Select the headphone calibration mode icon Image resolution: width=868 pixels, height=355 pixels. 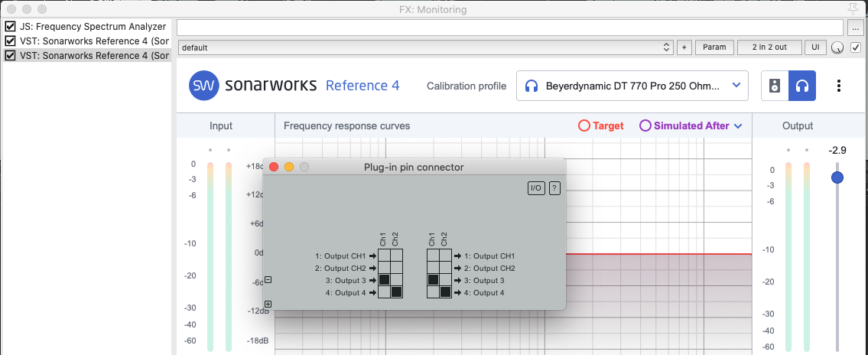pyautogui.click(x=802, y=86)
